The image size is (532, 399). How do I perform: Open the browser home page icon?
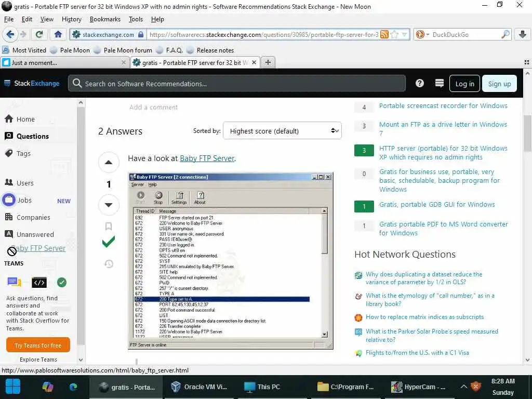[58, 34]
